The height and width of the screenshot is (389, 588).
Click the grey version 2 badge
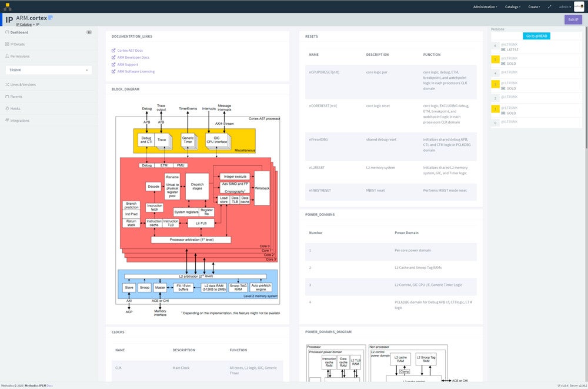coord(495,98)
